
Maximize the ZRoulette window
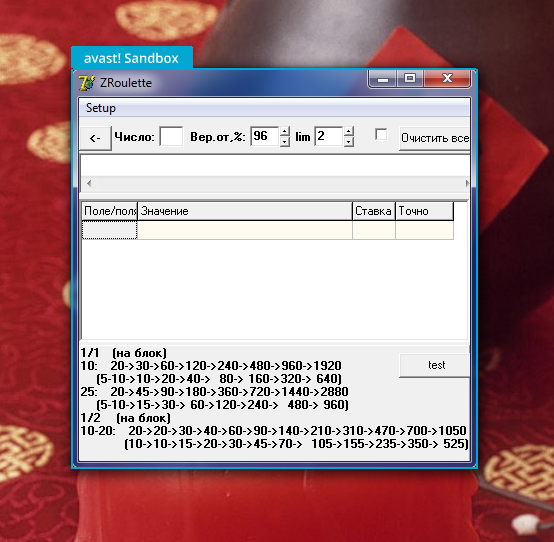point(410,78)
